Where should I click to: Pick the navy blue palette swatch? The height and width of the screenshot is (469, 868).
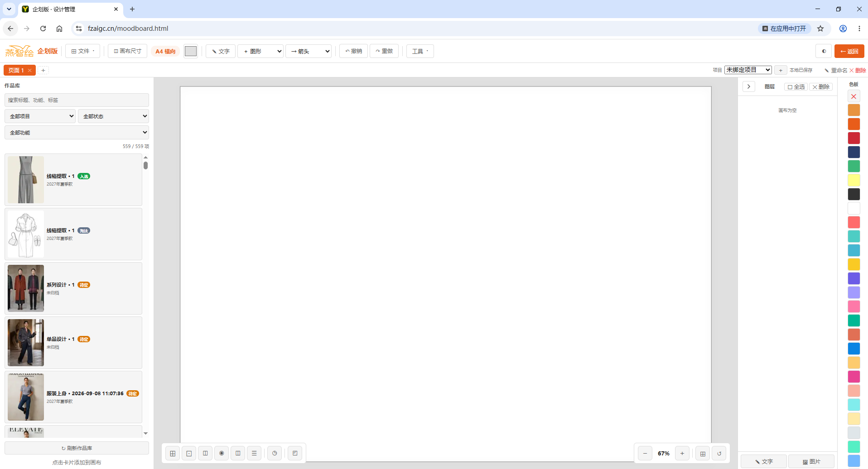pyautogui.click(x=854, y=152)
